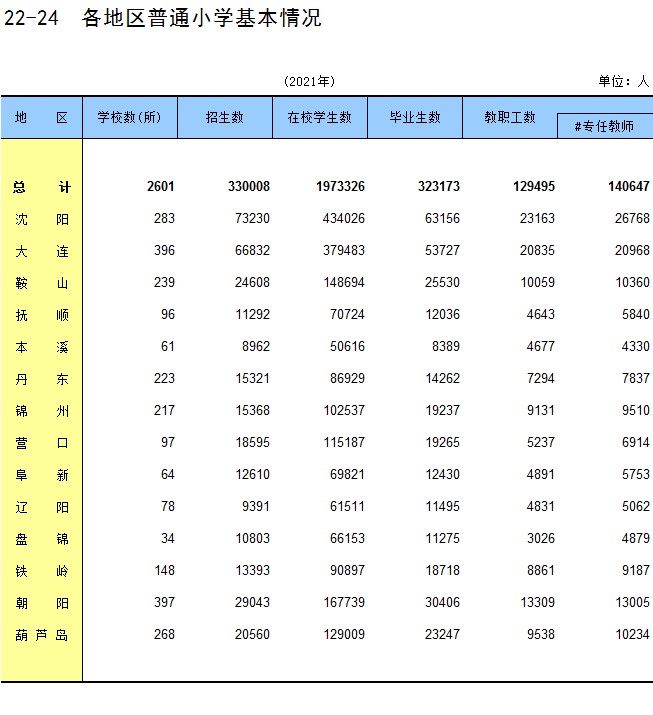The width and height of the screenshot is (653, 715).
Task: Click the '总 计' row label
Action: tap(41, 187)
